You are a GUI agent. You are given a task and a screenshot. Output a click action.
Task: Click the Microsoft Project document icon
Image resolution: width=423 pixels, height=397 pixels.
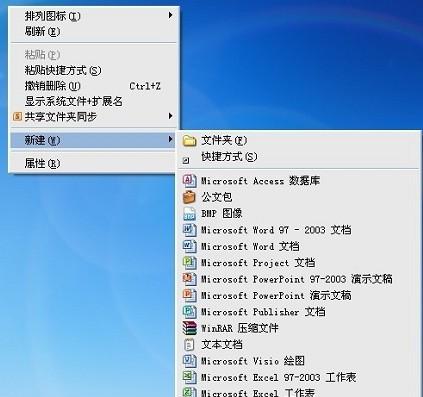pyautogui.click(x=189, y=263)
